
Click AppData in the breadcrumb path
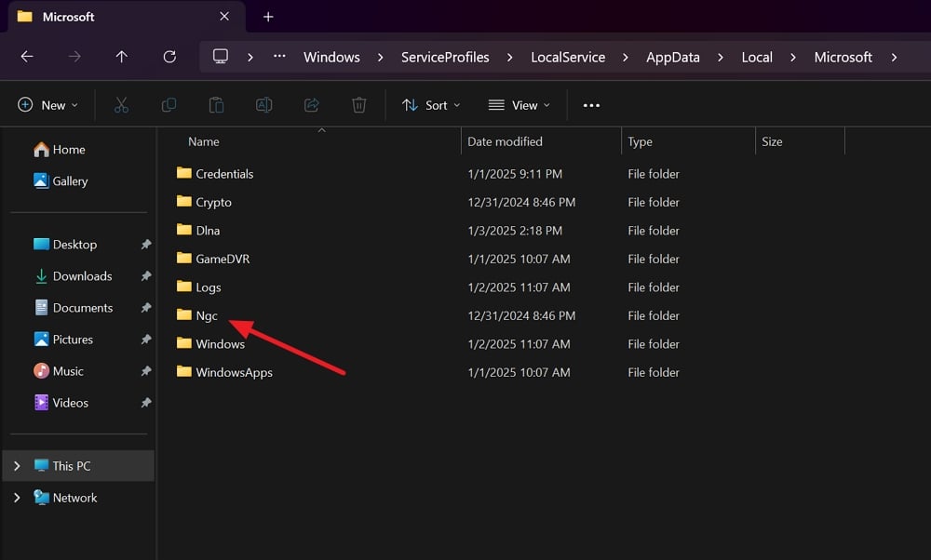672,57
